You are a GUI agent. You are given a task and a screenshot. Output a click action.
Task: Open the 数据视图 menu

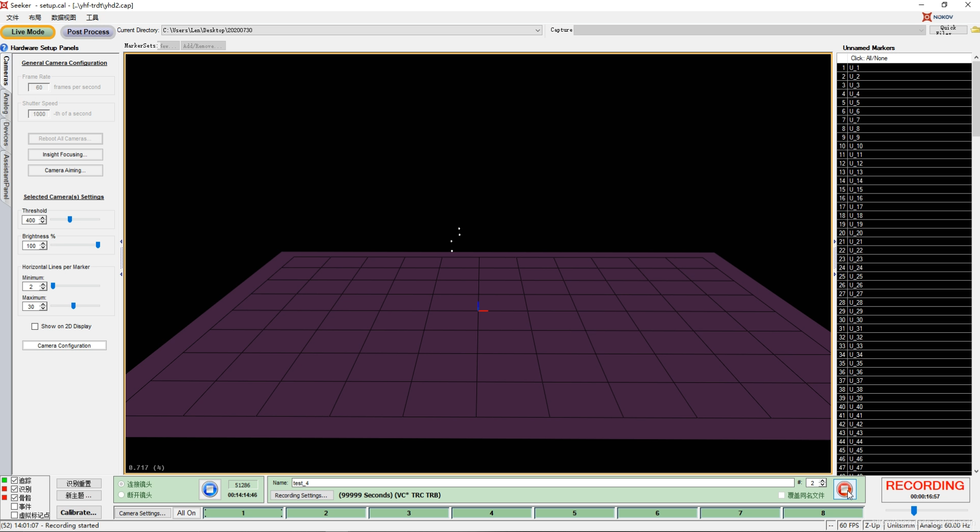(63, 17)
